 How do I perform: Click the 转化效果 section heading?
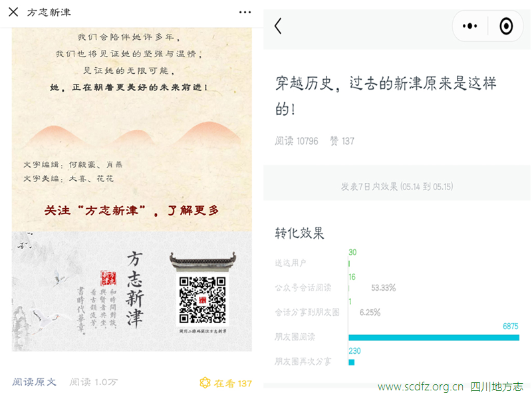tap(299, 233)
